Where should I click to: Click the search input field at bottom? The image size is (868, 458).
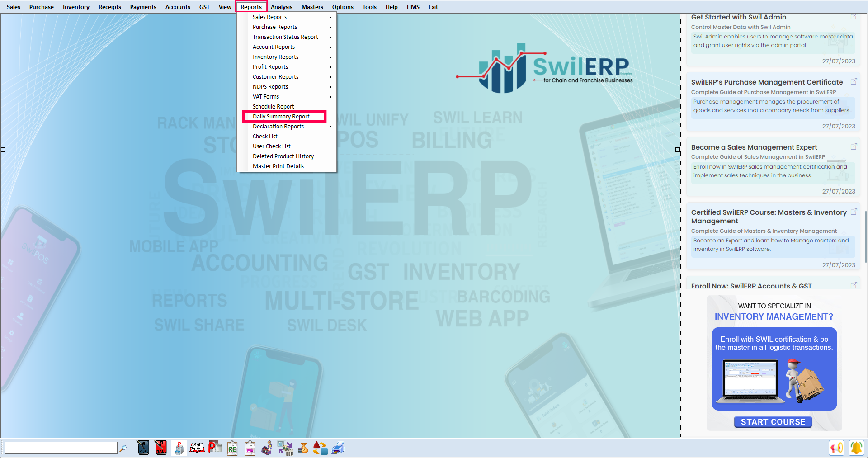[61, 448]
